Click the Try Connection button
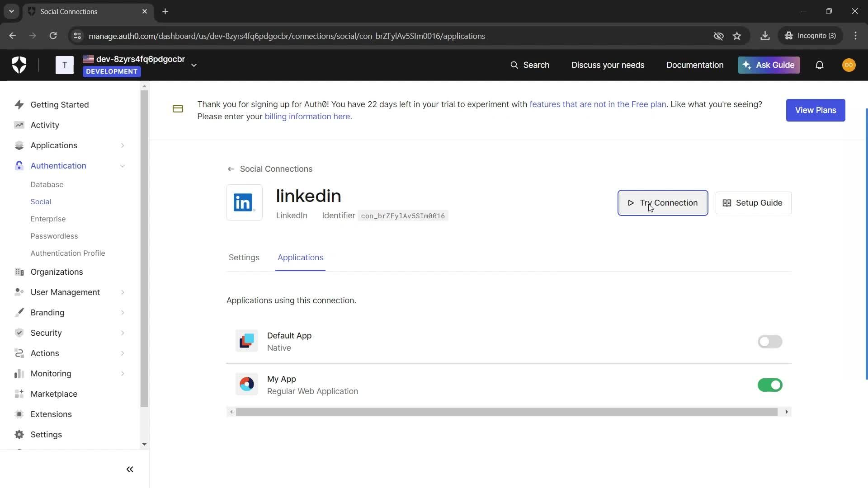Viewport: 868px width, 488px height. 663,203
